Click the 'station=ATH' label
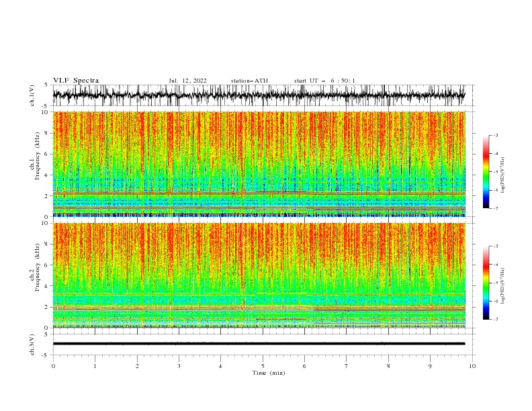This screenshot has width=532, height=411. point(249,81)
